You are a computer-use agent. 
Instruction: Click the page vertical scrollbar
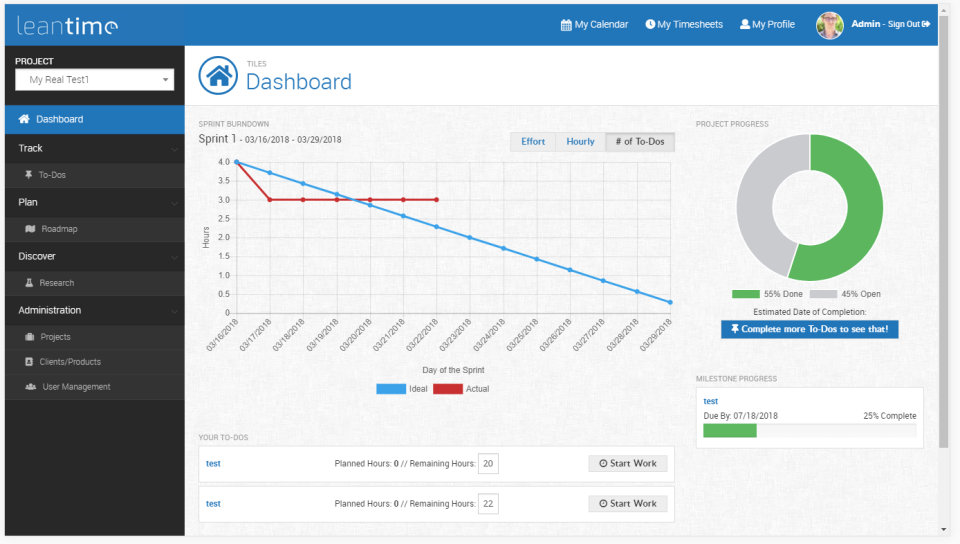pos(943,233)
